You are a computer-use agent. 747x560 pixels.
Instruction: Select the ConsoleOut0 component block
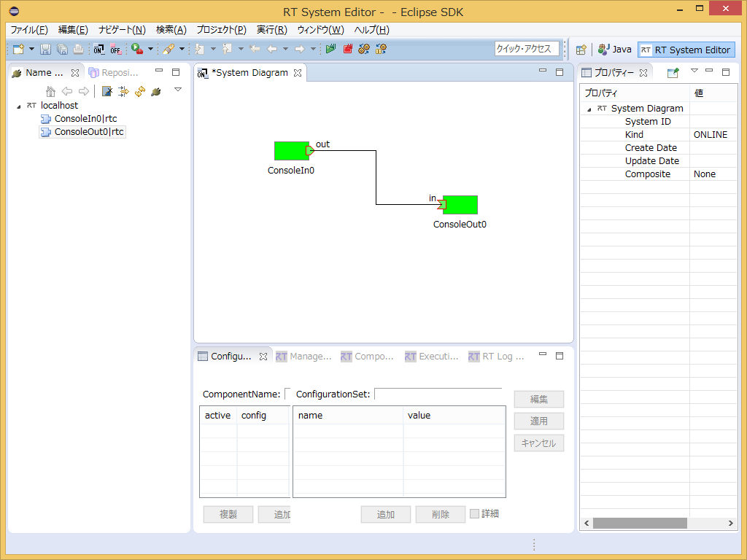click(x=461, y=205)
